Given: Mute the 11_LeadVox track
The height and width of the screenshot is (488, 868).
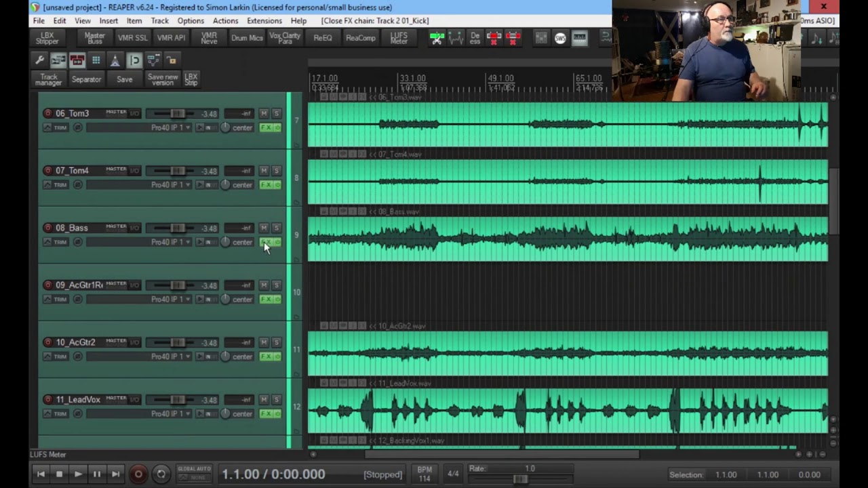Looking at the screenshot, I should pyautogui.click(x=264, y=399).
